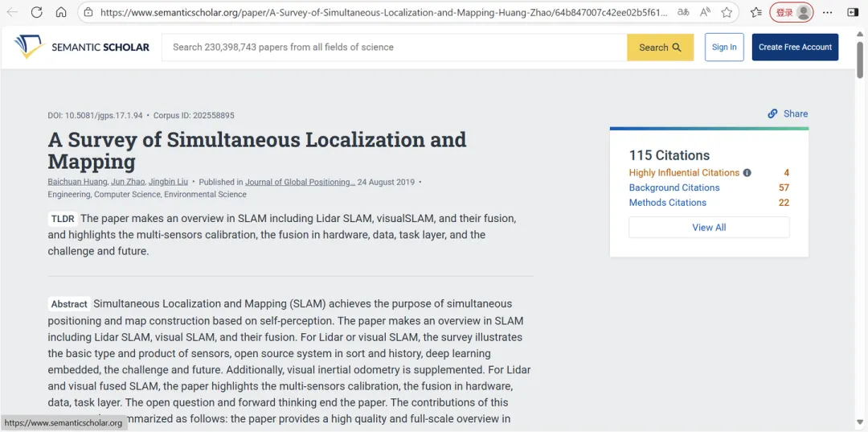Click the yellow Search button

pos(660,47)
